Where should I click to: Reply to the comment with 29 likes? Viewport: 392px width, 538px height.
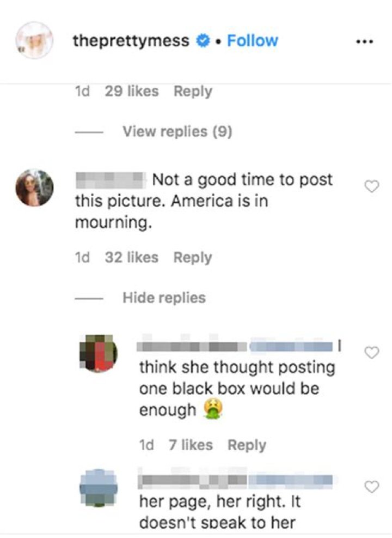[x=193, y=91]
